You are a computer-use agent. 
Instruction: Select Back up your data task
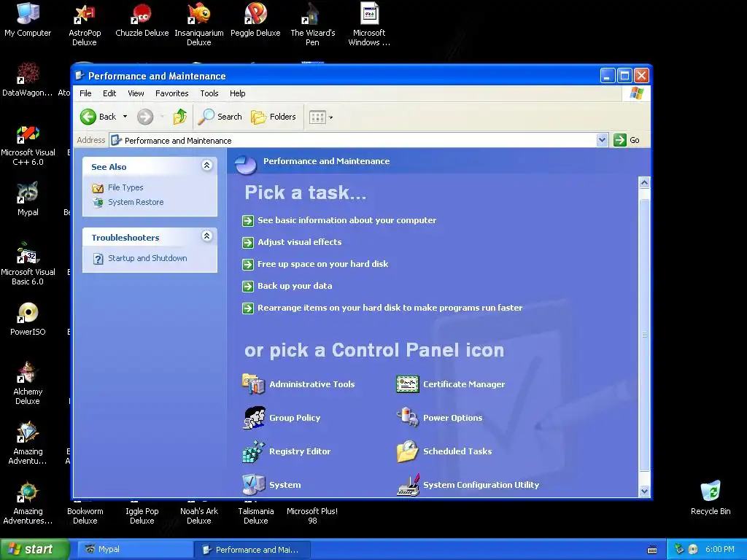coord(295,286)
